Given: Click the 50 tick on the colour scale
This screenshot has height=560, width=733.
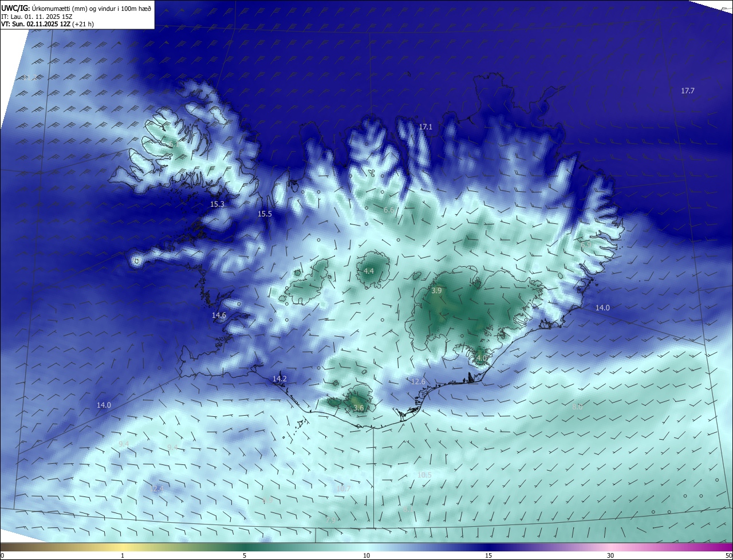Looking at the screenshot, I should pyautogui.click(x=728, y=555).
